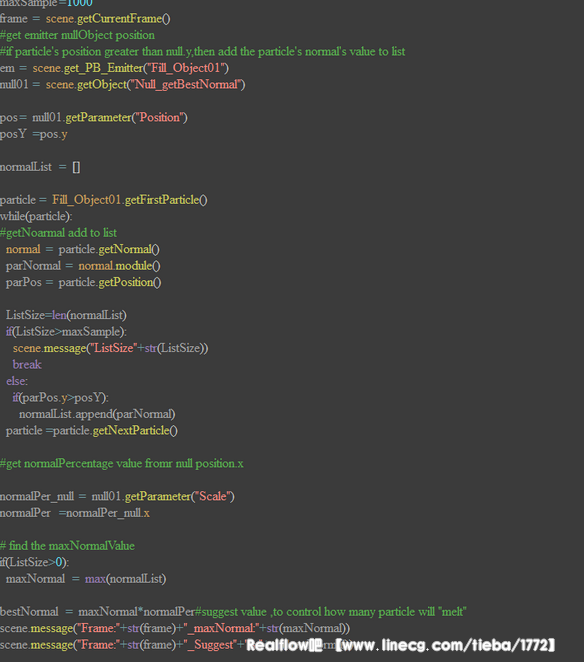This screenshot has height=662, width=584.
Task: Select line 'parNormal = normal.module()'
Action: point(83,266)
